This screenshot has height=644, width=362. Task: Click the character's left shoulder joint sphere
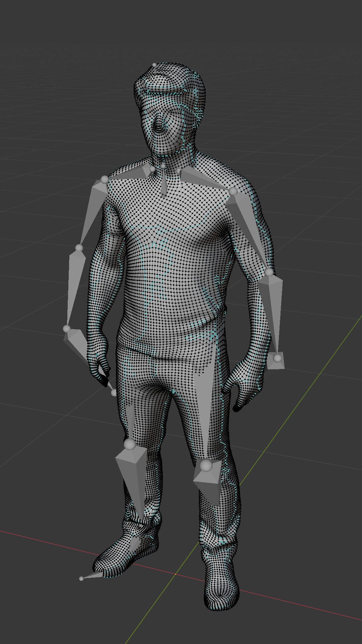(233, 192)
